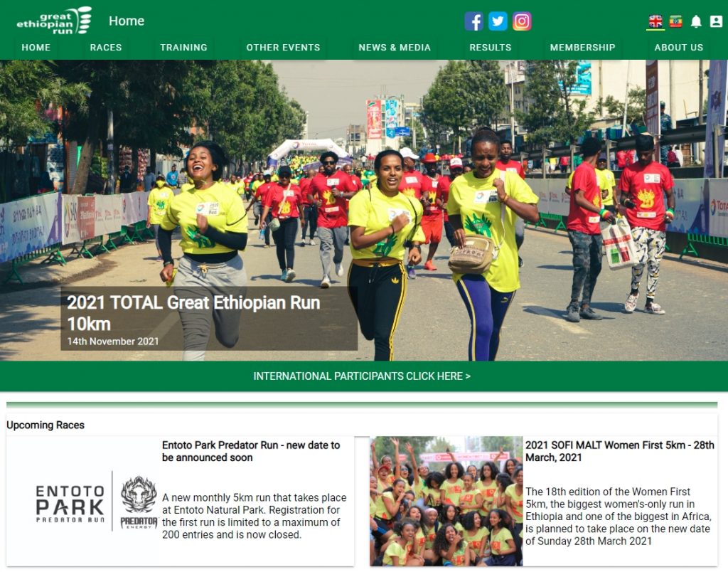Click the Great Ethiopian Run logo
Screen dimensions: 728x572
pyautogui.click(x=54, y=21)
